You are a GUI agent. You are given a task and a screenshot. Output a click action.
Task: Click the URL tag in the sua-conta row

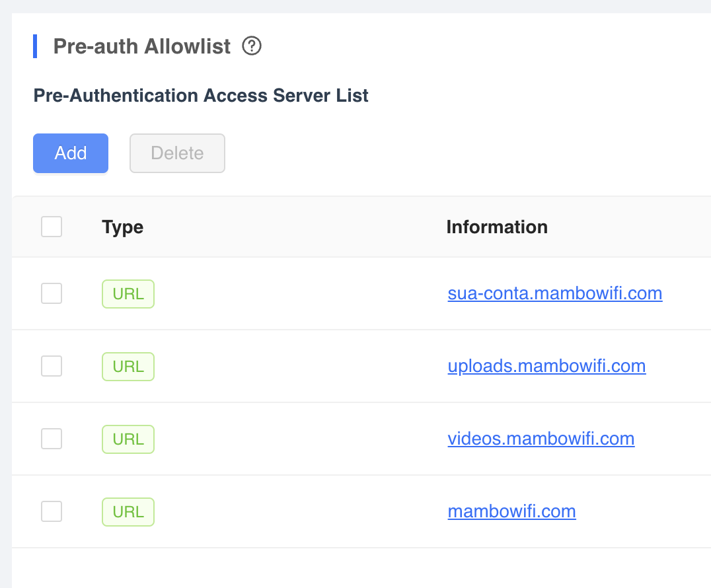click(128, 294)
